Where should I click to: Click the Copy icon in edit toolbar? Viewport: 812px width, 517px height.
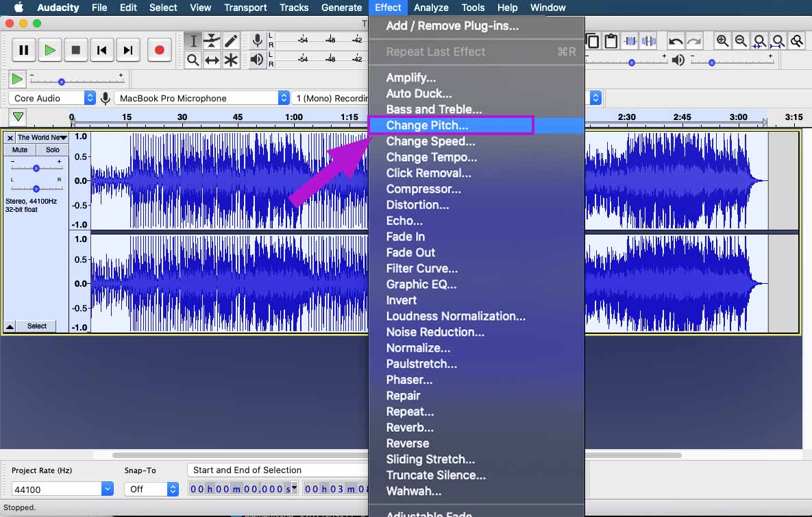[x=593, y=41]
